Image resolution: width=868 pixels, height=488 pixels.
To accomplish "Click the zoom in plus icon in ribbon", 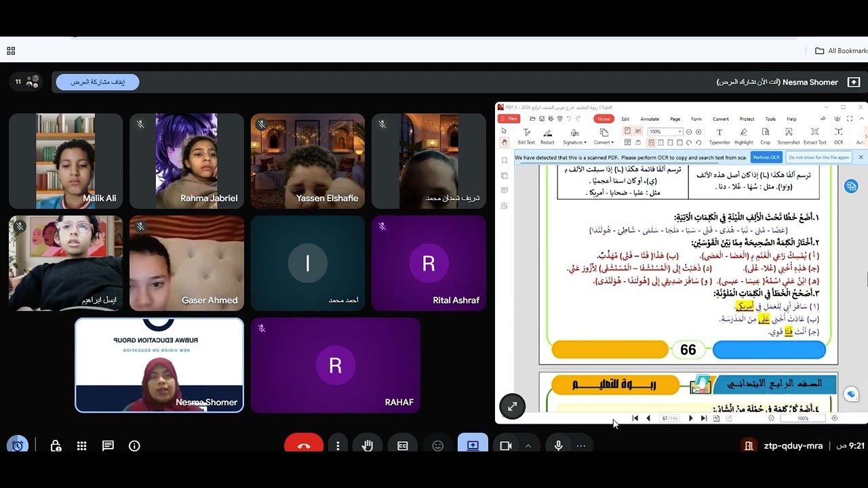I will click(x=698, y=131).
